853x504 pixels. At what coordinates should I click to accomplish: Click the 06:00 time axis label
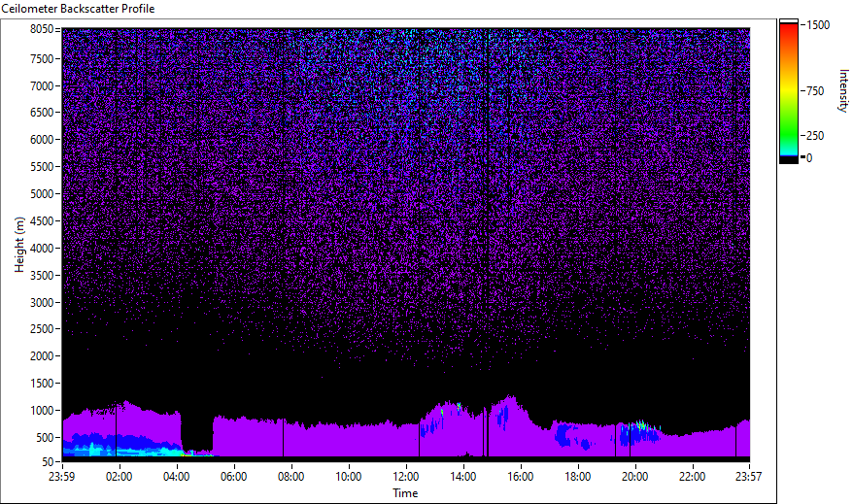[x=234, y=477]
